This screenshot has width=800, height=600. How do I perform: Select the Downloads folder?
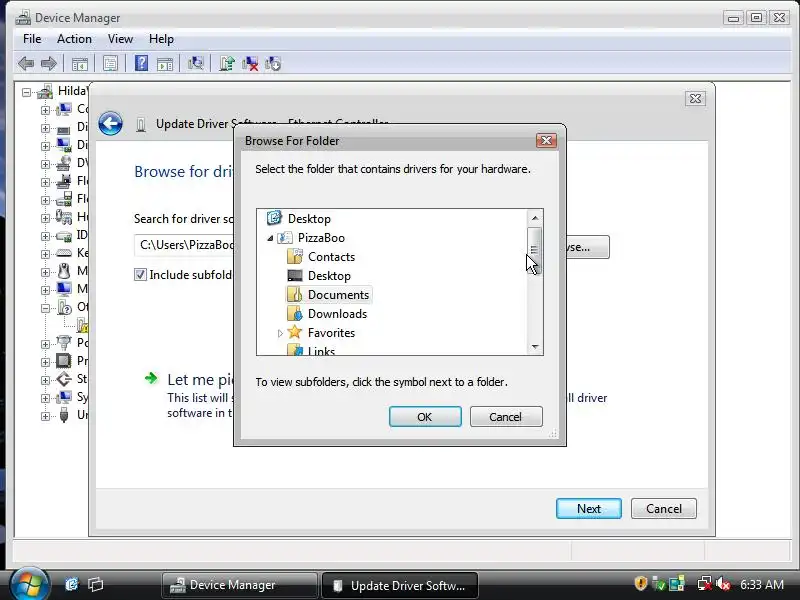[337, 314]
